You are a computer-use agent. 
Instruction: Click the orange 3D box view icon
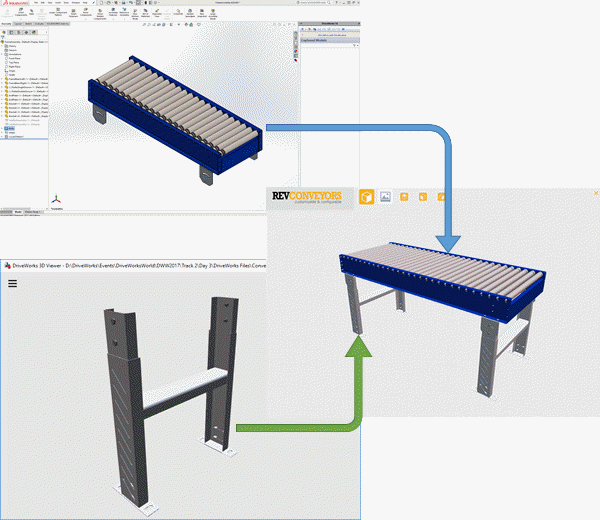point(367,196)
